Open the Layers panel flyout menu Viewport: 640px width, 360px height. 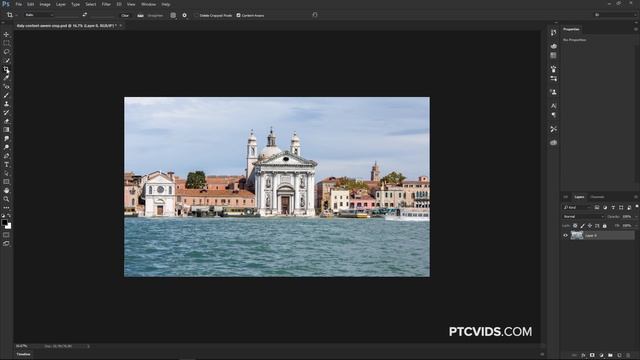[x=636, y=197]
